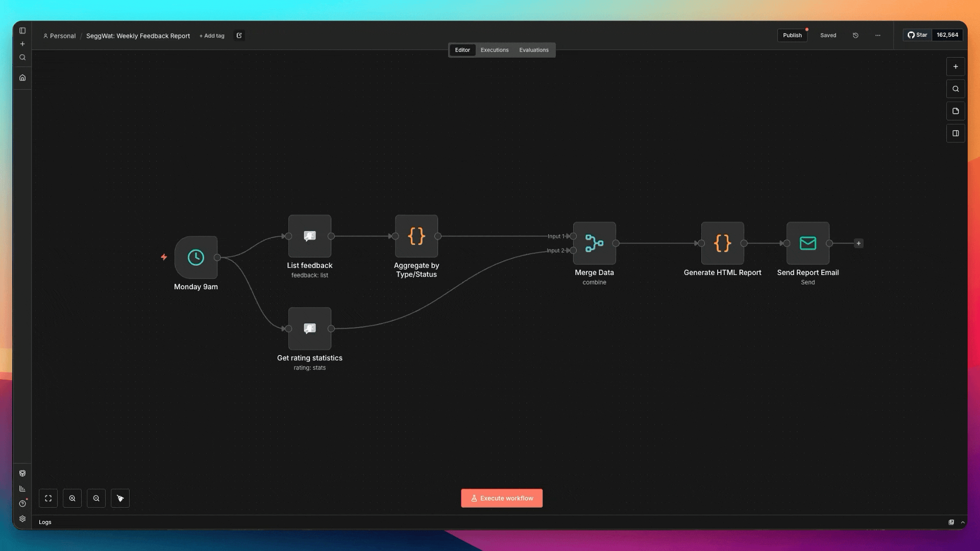The width and height of the screenshot is (980, 551).
Task: Select the Merge Data node icon
Action: [594, 243]
